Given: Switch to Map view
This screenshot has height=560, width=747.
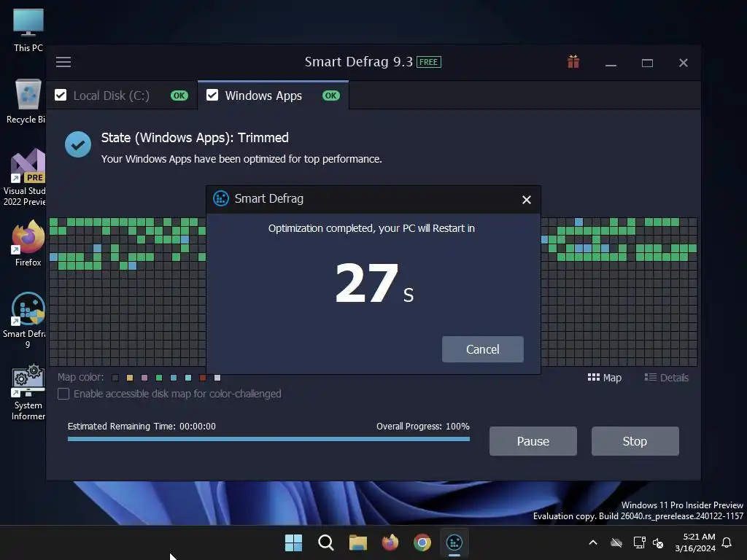Looking at the screenshot, I should click(x=605, y=378).
